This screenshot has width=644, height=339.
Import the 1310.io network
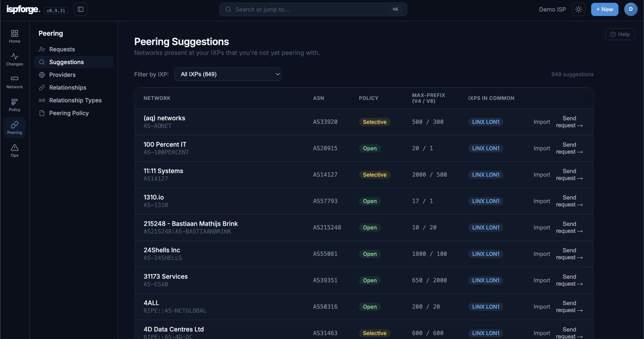point(542,201)
